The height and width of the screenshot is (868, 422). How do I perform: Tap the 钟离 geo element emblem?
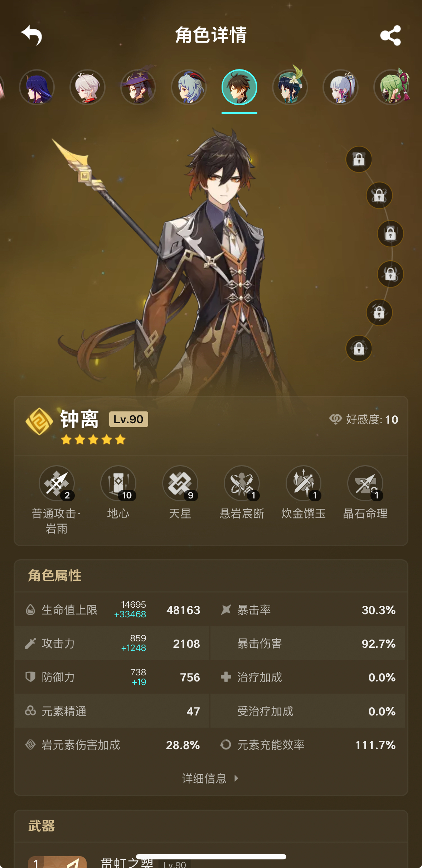(39, 421)
